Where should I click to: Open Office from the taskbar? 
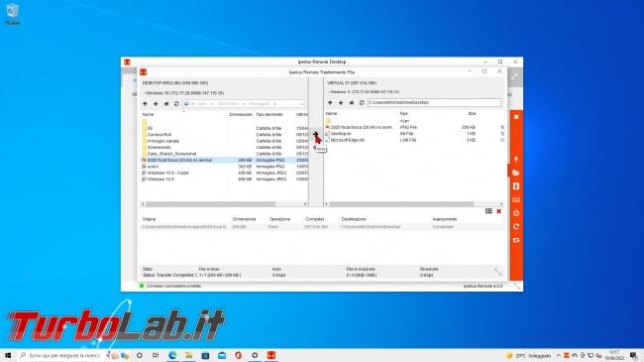click(x=238, y=355)
